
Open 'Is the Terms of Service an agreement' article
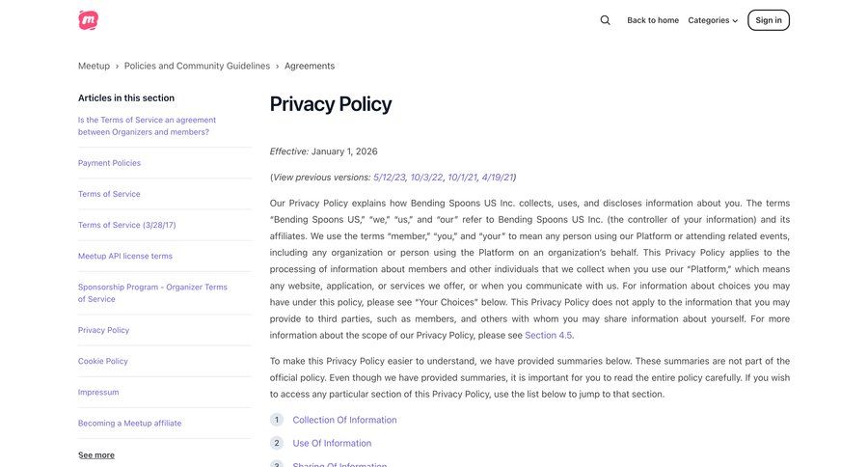point(147,125)
